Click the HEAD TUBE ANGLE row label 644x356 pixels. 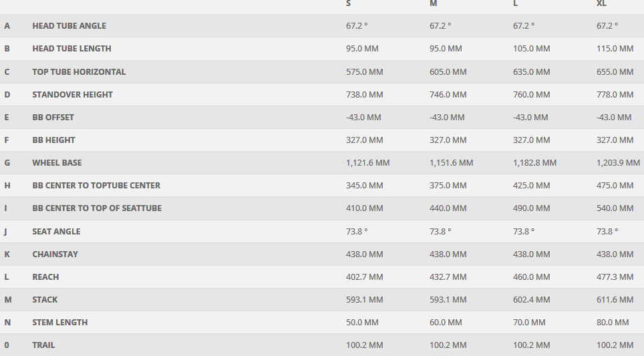point(69,26)
